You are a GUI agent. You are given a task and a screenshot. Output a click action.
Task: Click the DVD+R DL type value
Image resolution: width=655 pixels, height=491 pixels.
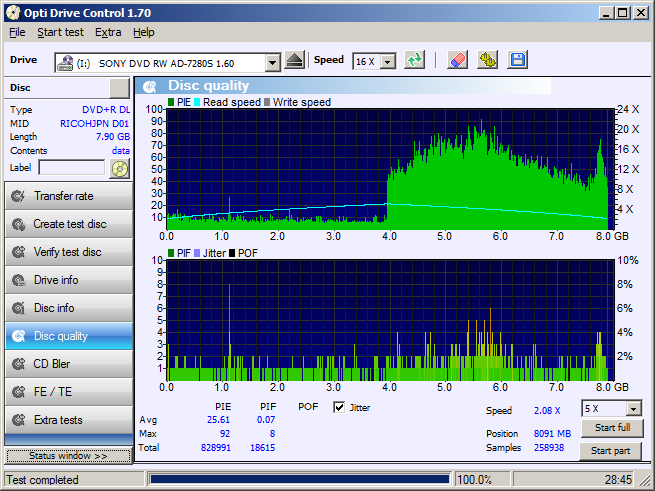pos(106,110)
